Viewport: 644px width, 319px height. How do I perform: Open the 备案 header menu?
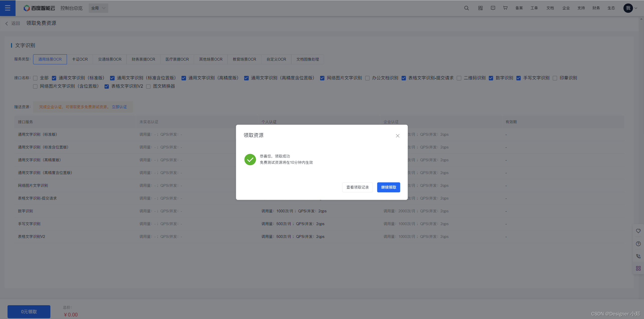point(519,8)
